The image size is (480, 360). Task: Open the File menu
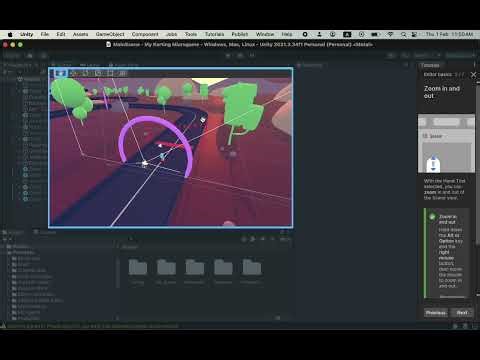pyautogui.click(x=45, y=34)
